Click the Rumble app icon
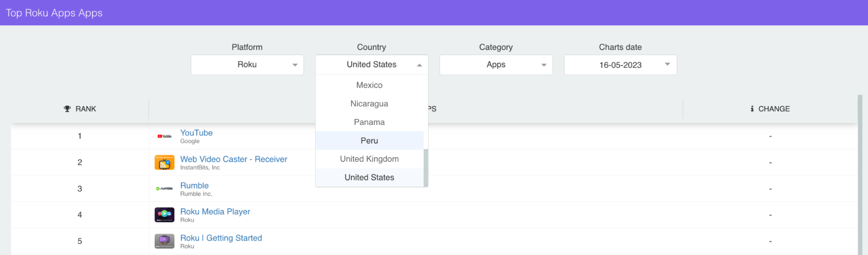The width and height of the screenshot is (868, 255). [164, 189]
